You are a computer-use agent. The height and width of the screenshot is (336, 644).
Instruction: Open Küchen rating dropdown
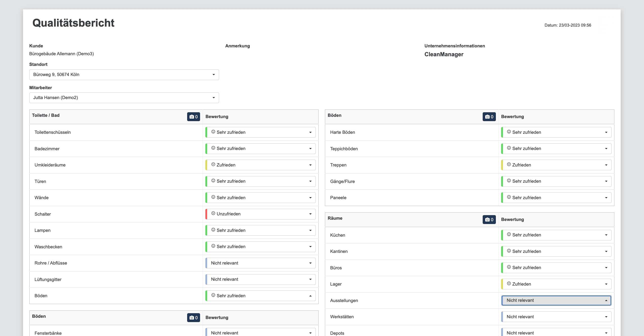556,235
